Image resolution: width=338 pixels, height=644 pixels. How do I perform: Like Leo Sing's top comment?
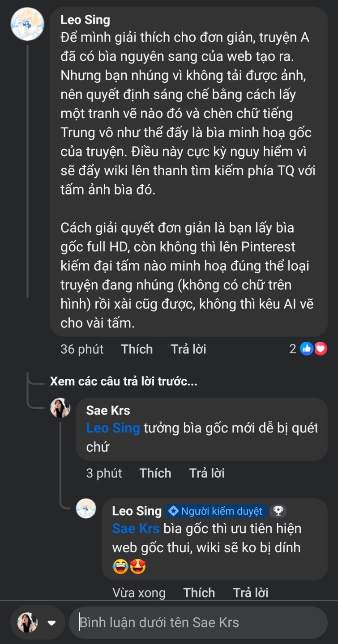[x=137, y=349]
